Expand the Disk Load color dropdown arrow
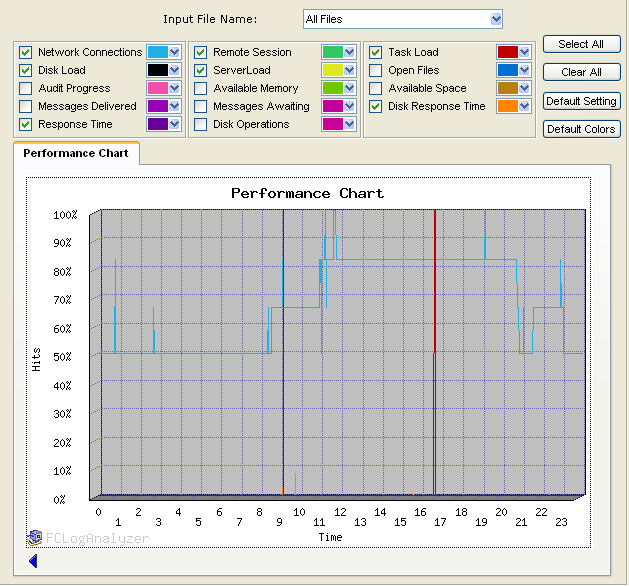 pyautogui.click(x=174, y=70)
